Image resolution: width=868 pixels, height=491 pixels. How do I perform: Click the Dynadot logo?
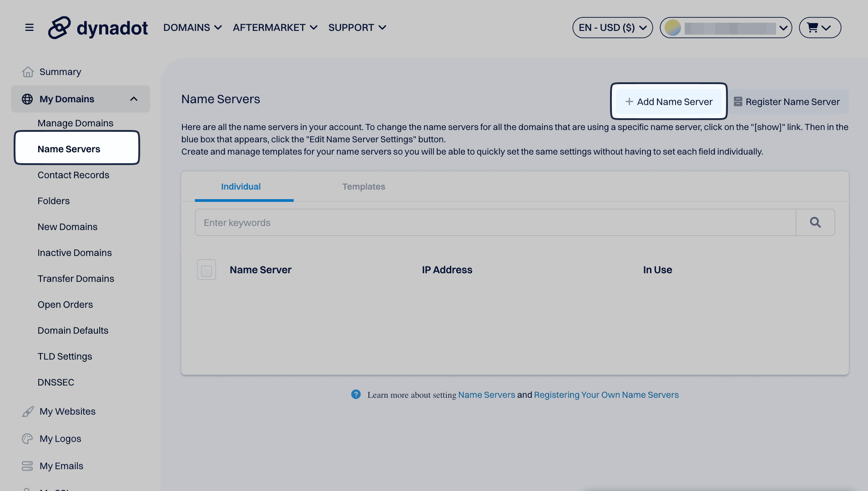(98, 28)
